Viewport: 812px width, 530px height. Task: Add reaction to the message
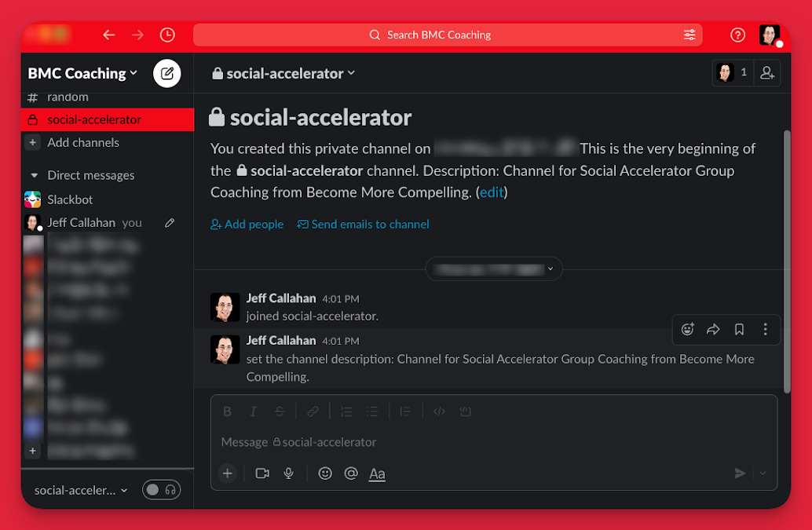pos(687,329)
